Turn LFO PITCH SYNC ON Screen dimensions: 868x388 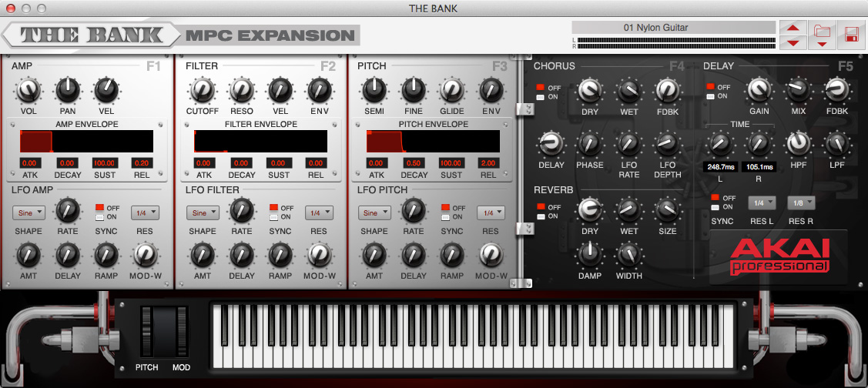(x=445, y=217)
